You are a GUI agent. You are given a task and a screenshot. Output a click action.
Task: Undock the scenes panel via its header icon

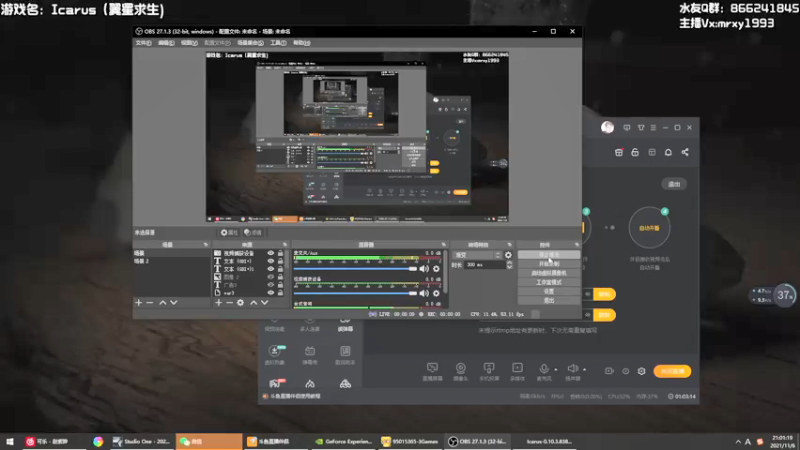pos(206,245)
